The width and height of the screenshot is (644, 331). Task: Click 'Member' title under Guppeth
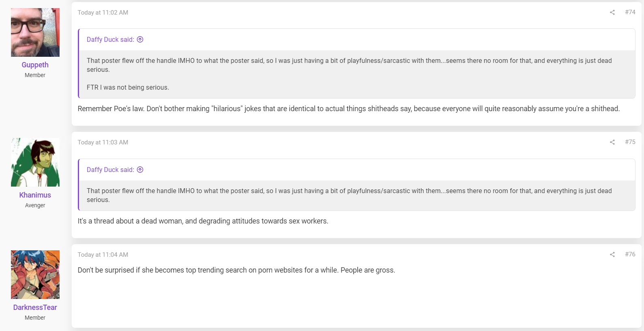35,75
